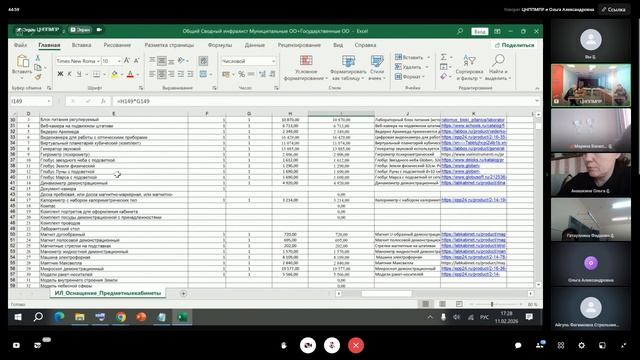
Task: Align text to the right
Action: click(x=171, y=74)
